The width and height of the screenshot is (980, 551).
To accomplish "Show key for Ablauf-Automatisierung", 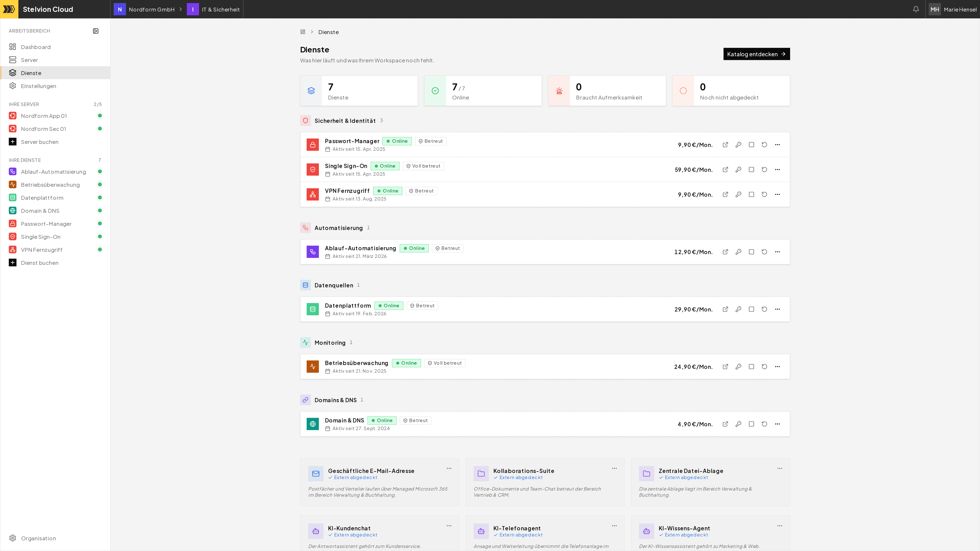I will 738,252.
